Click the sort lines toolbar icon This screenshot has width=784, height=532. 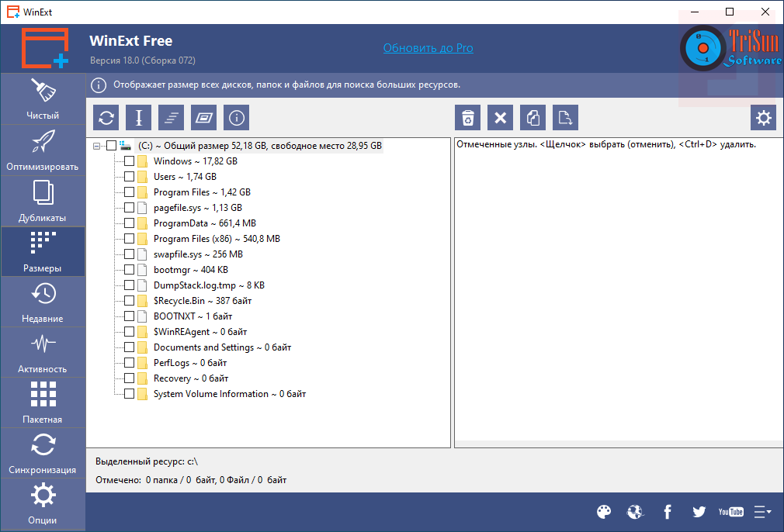tap(171, 118)
